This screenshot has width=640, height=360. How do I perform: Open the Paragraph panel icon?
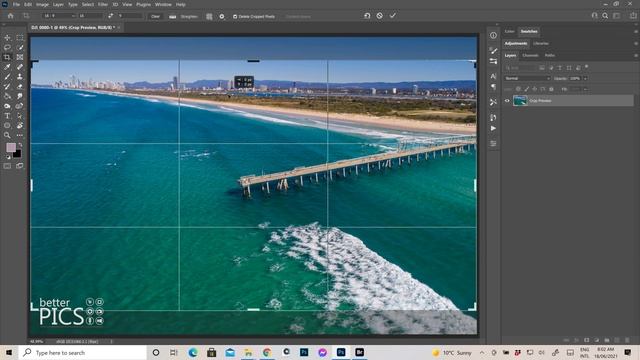click(493, 87)
